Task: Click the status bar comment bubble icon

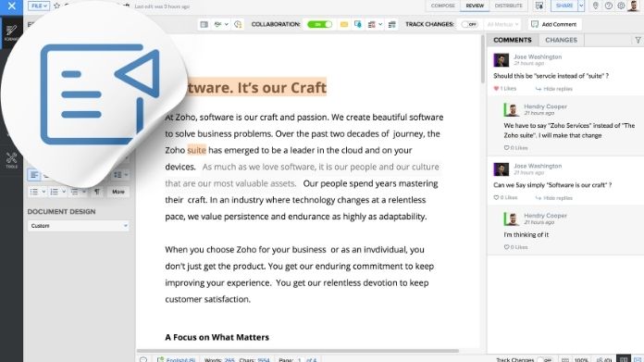Action: (143, 359)
